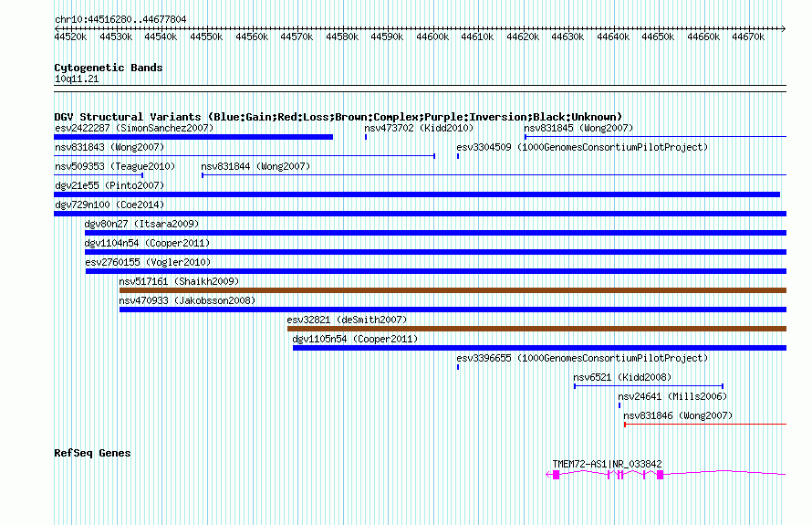Click the chr10:44516280..44677804 region label

tap(120, 19)
